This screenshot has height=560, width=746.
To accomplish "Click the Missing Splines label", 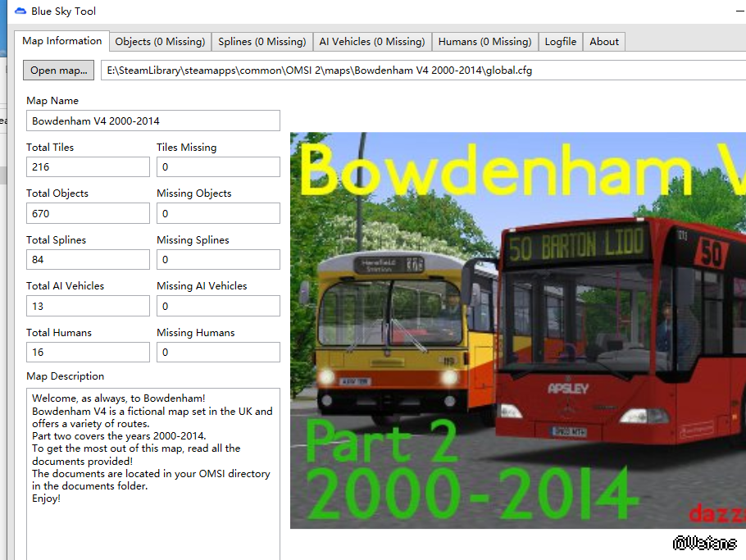I will click(x=193, y=239).
